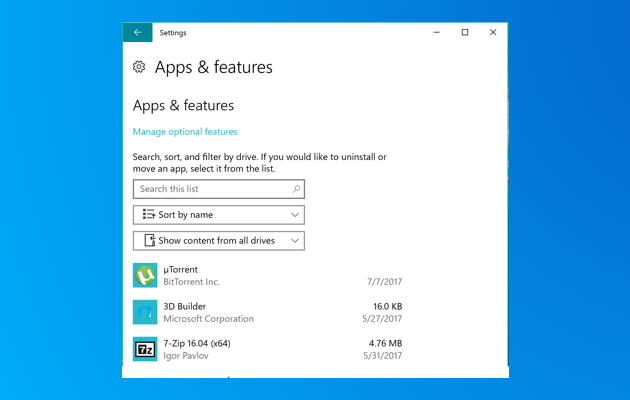Expand the Show content from all drives dropdown
Image resolution: width=630 pixels, height=400 pixels.
coord(218,241)
